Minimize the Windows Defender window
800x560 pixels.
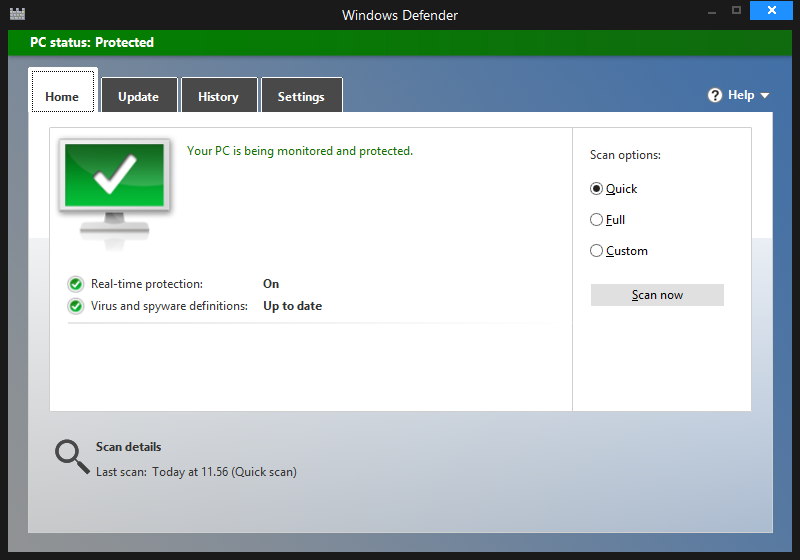pos(712,11)
